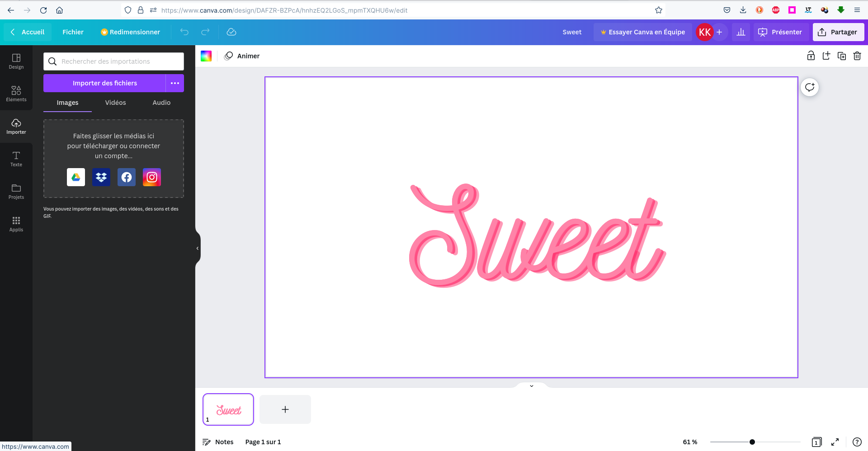Toggle grid view of pages
This screenshot has width=868, height=451.
point(816,442)
